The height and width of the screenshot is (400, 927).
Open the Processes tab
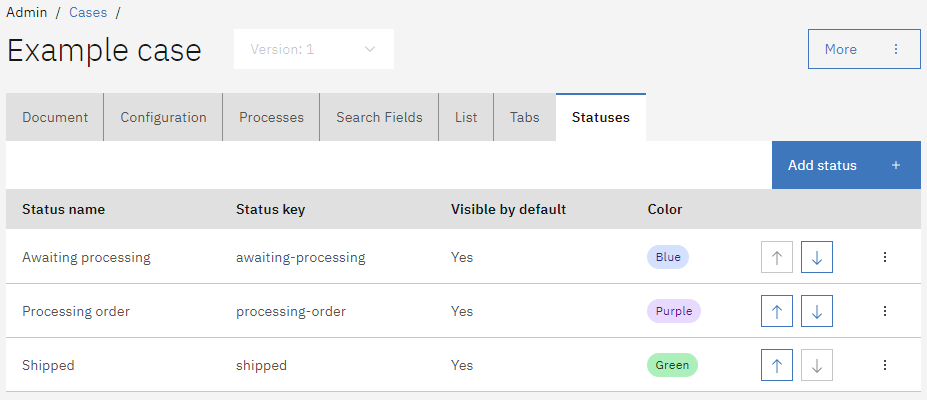[x=271, y=117]
